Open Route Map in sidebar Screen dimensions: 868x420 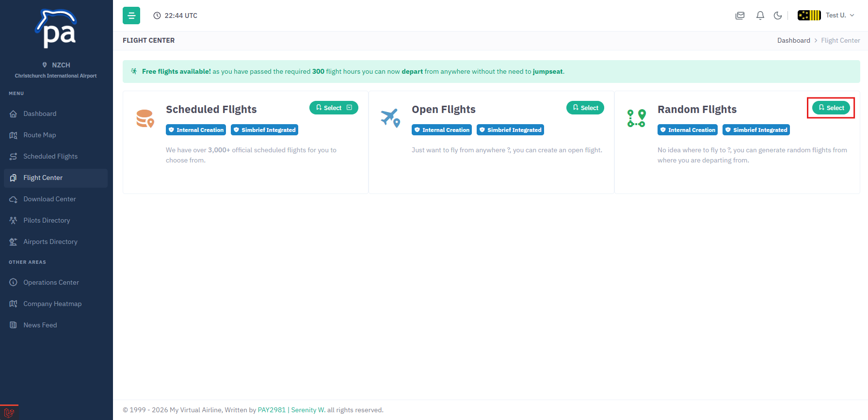coord(56,135)
